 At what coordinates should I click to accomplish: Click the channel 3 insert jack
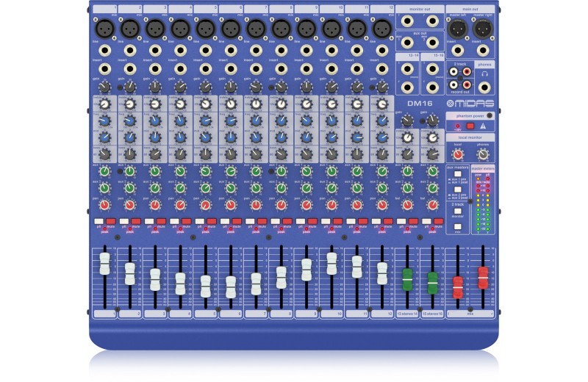(155, 69)
